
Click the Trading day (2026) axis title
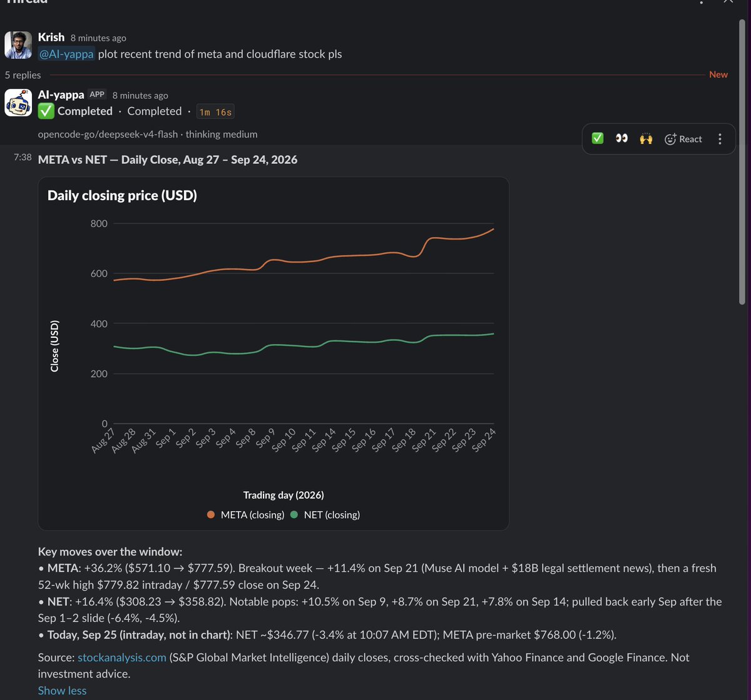[x=284, y=495]
